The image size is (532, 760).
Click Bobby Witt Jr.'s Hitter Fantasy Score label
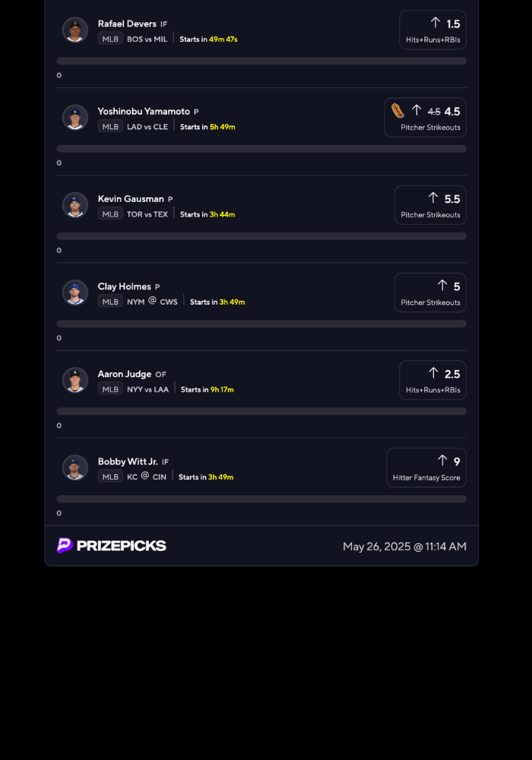pyautogui.click(x=426, y=477)
